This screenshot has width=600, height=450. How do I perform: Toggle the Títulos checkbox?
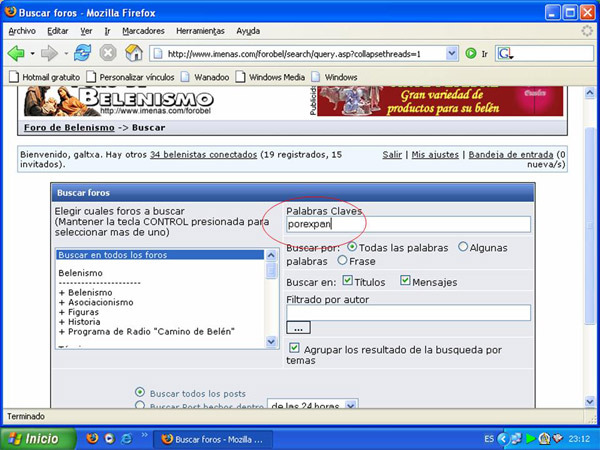click(347, 281)
